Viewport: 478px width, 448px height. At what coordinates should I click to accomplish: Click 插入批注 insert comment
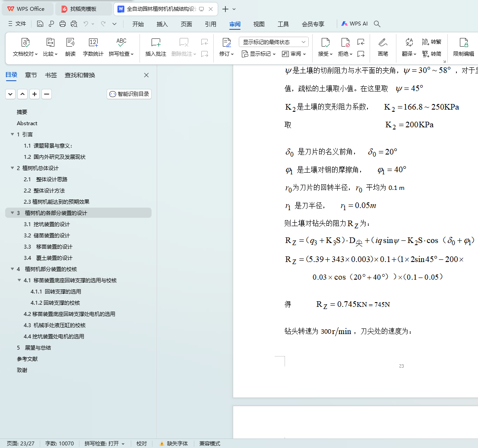156,47
